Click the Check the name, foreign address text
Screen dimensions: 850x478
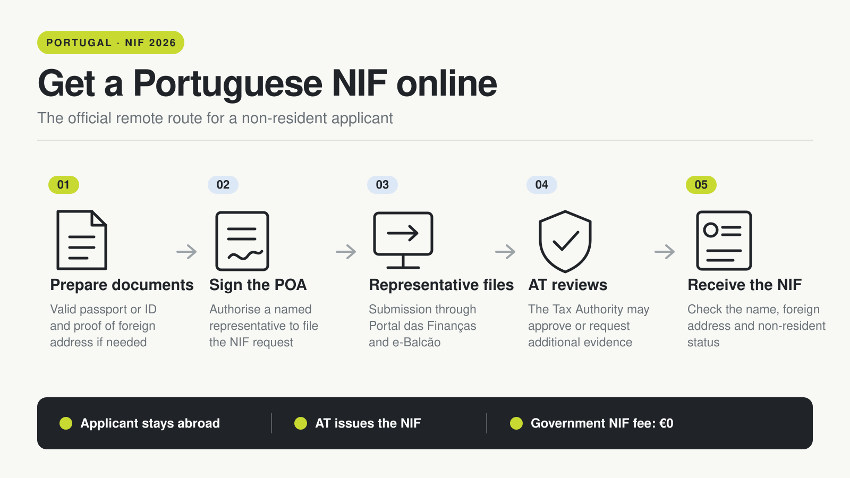756,326
